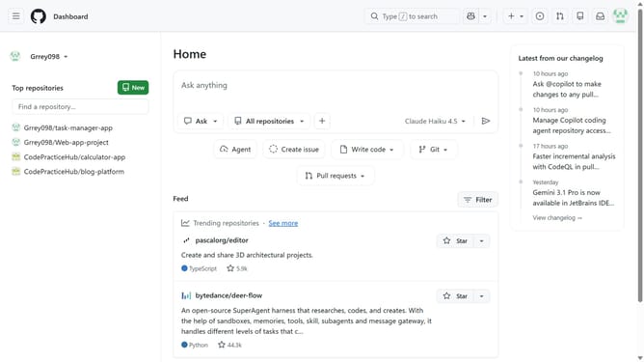Send the prompt with the arrow icon
Viewport: 644px width, 362px height.
click(x=486, y=121)
